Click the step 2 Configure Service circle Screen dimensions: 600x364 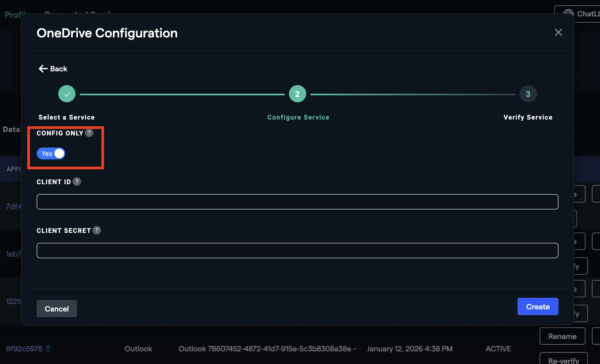coord(297,94)
